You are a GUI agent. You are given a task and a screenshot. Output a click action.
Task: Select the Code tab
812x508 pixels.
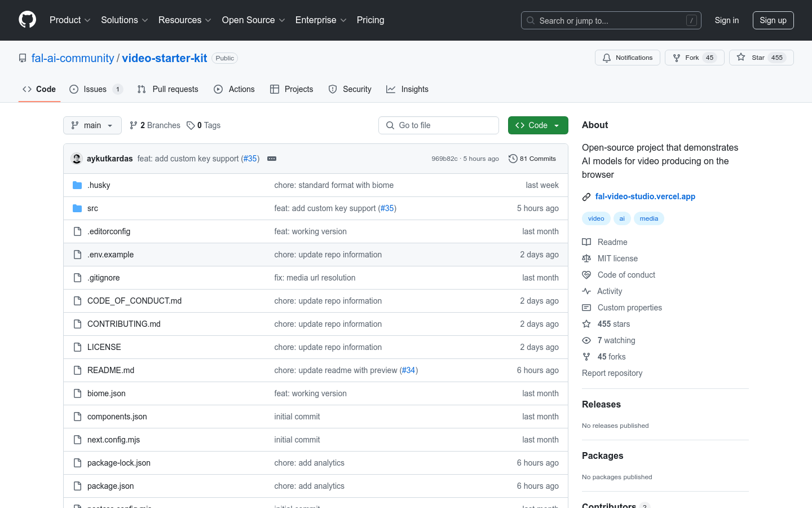click(39, 89)
